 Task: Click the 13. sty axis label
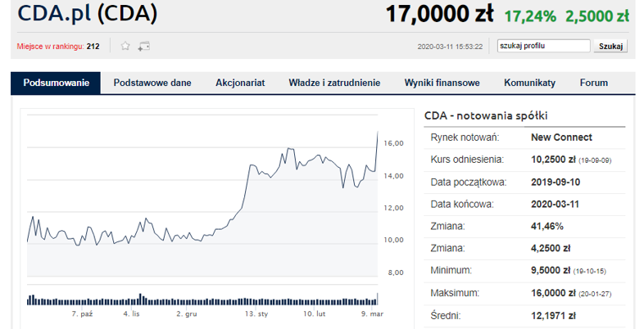[x=256, y=314]
